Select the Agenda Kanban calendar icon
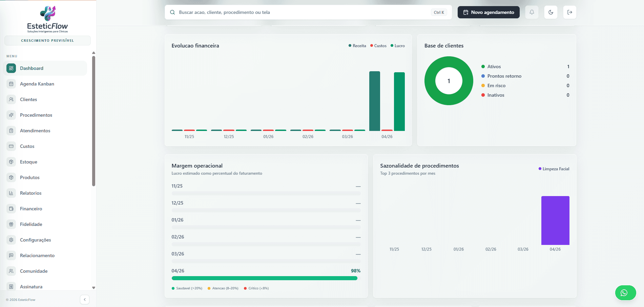Screen dimensions: 644x307 coord(11,83)
